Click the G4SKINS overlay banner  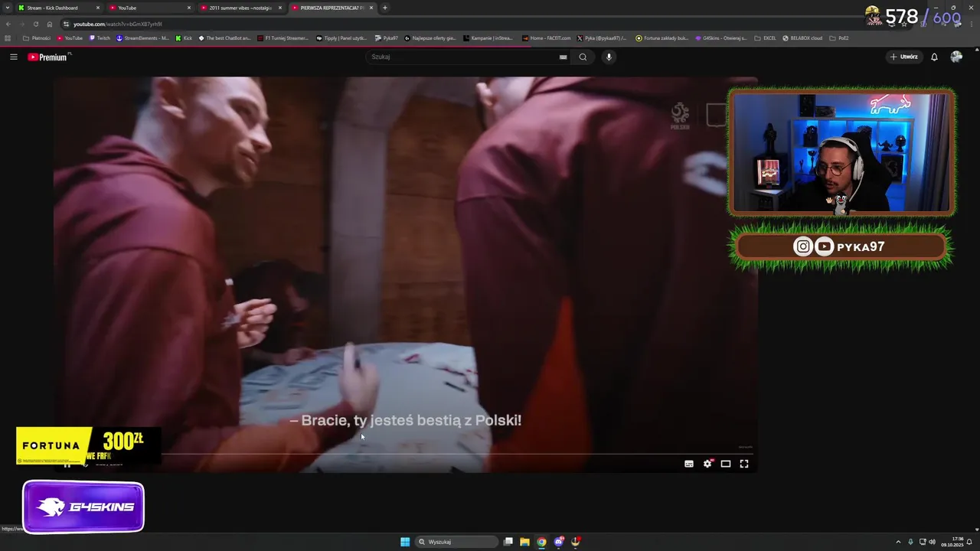click(x=83, y=507)
